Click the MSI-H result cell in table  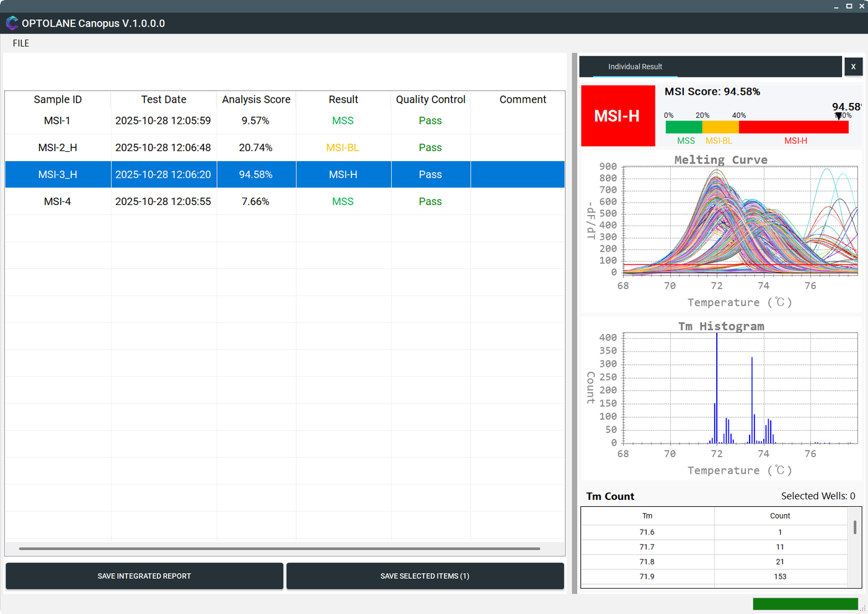(x=343, y=175)
